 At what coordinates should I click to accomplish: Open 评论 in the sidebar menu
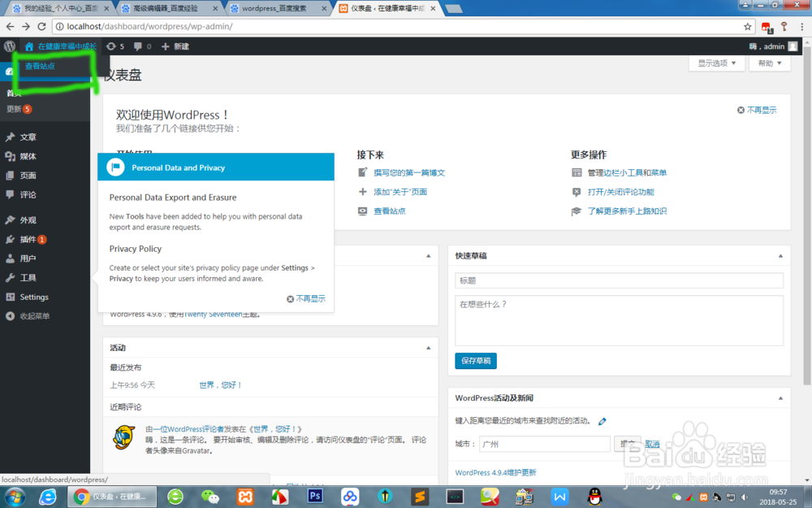pyautogui.click(x=28, y=194)
